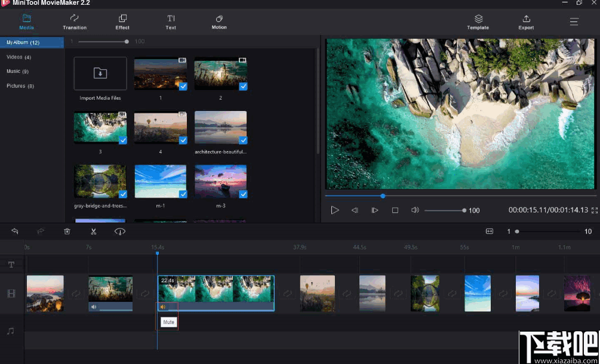Undo the last edit in the timeline

(x=15, y=231)
